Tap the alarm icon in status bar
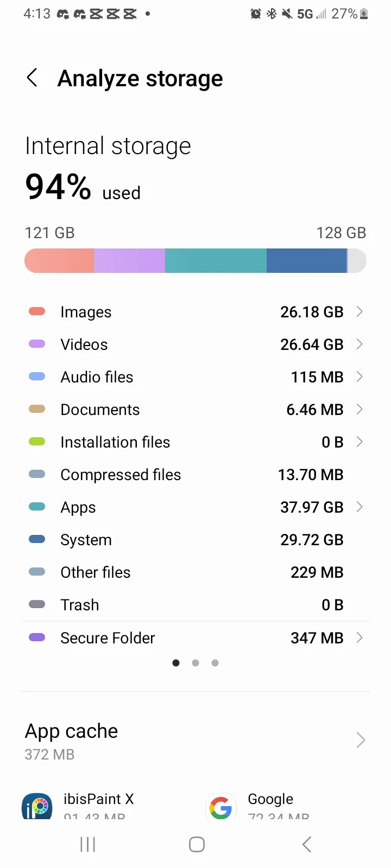391x868 pixels. coord(256,14)
